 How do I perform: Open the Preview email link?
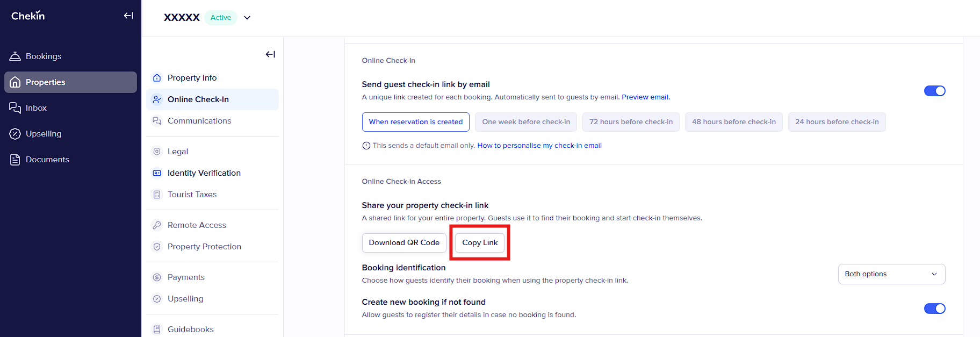pyautogui.click(x=645, y=97)
